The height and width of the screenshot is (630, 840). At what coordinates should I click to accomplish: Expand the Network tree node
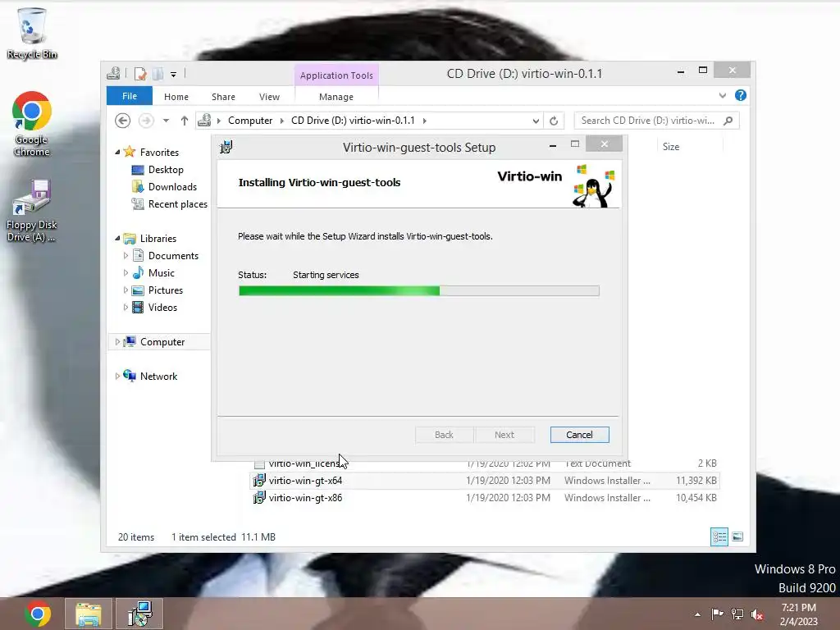click(x=117, y=376)
